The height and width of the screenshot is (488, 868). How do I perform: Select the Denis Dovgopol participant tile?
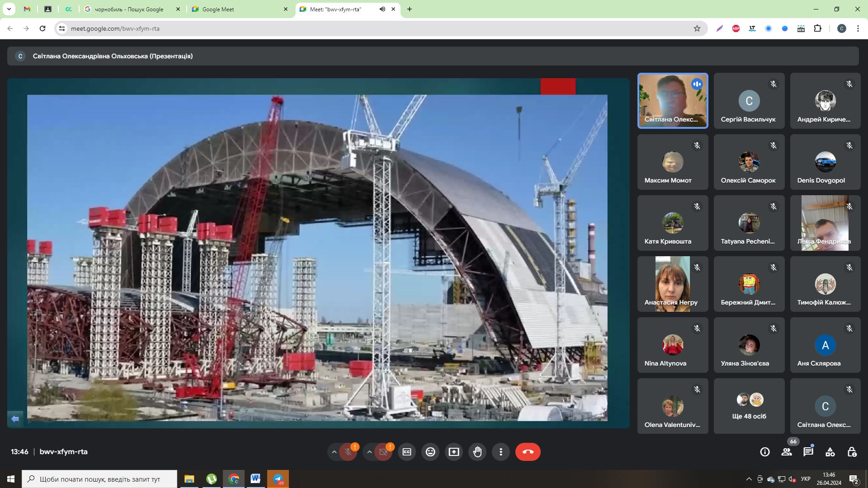pos(826,162)
